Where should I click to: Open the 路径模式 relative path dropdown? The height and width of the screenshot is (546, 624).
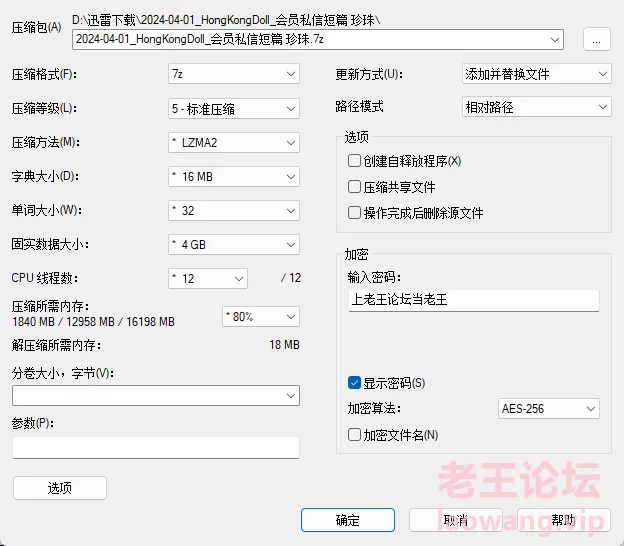(536, 107)
